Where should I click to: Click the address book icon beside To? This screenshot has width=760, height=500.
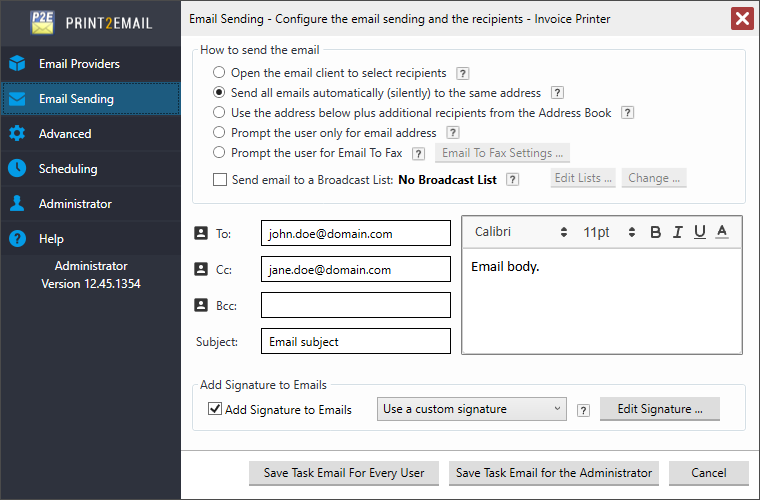point(199,233)
